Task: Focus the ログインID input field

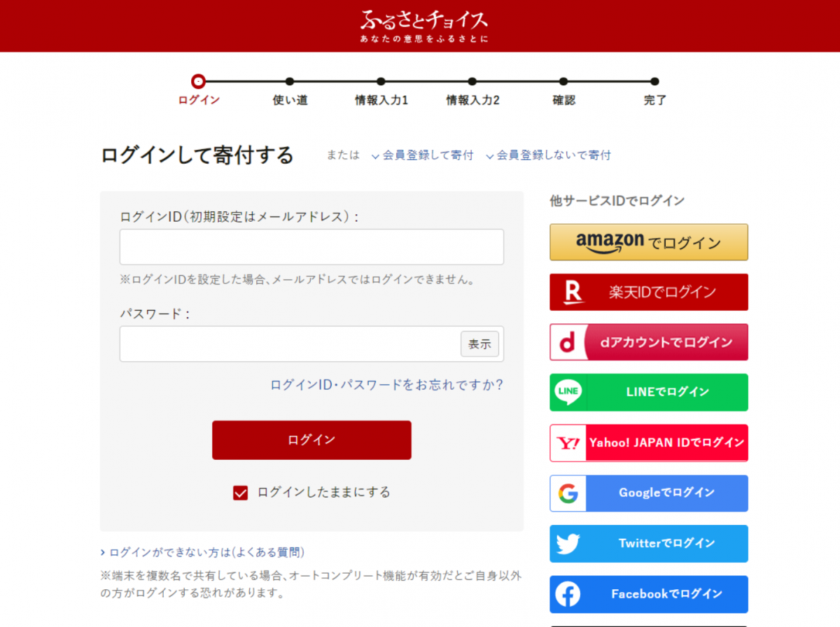Action: tap(311, 247)
